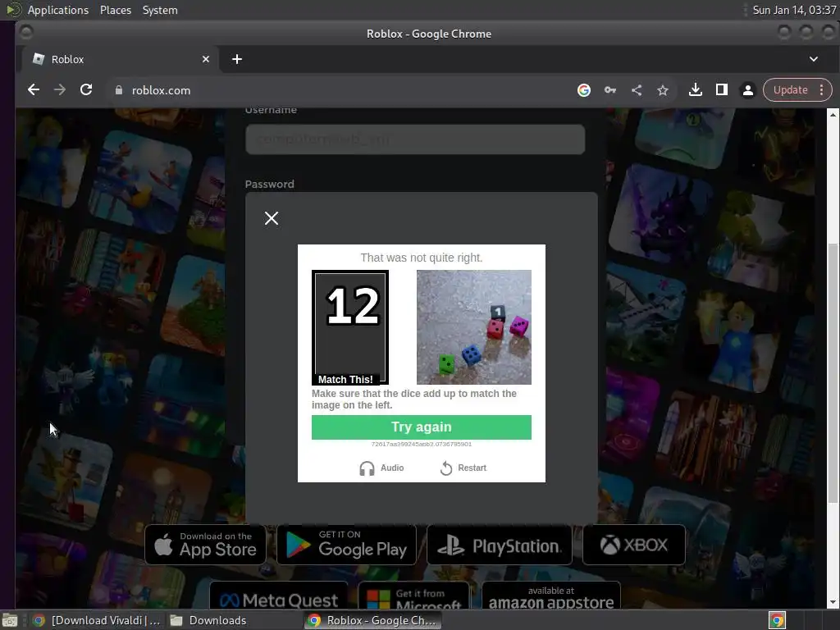Go forward with the arrow button
Viewport: 840px width, 630px height.
pos(59,90)
